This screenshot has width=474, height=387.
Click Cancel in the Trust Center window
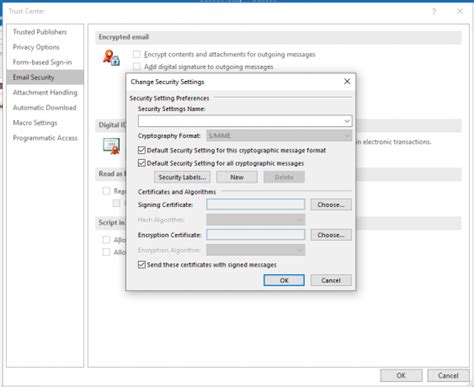(448, 375)
